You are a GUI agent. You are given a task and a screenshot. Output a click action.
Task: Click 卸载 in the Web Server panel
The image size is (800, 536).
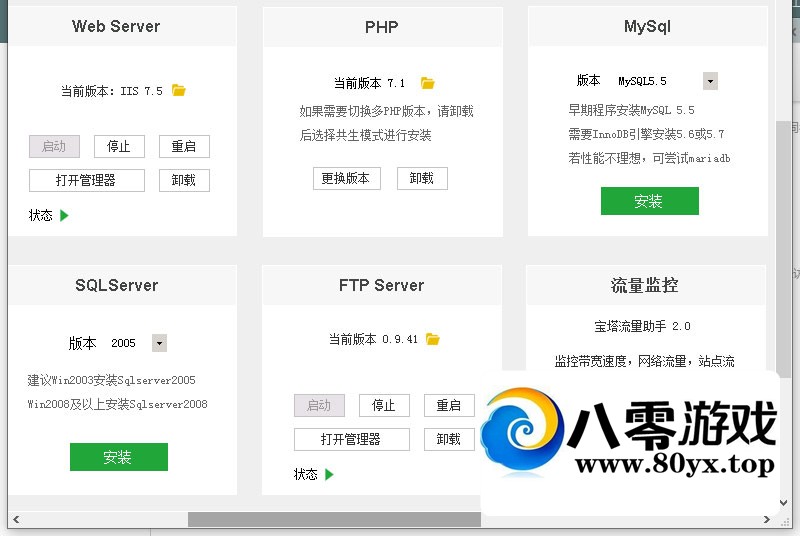point(184,180)
